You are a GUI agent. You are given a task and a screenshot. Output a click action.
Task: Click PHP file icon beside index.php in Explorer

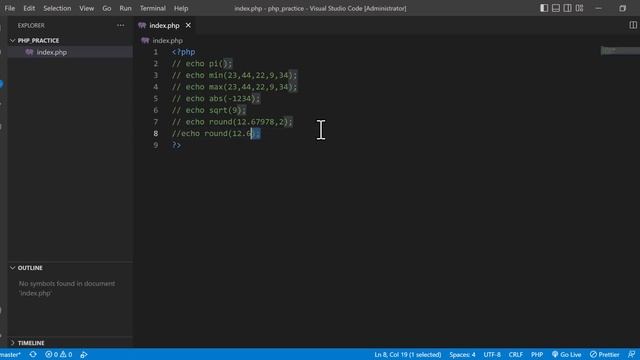tap(29, 52)
